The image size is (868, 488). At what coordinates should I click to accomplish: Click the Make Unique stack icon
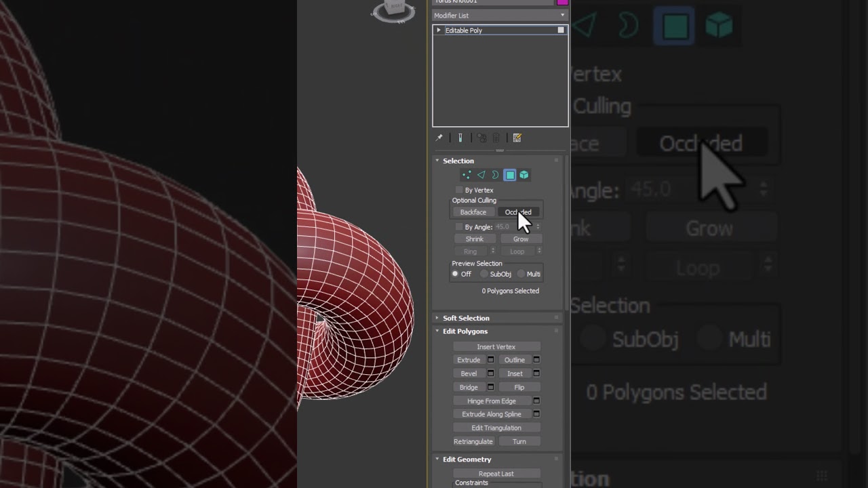pos(481,138)
